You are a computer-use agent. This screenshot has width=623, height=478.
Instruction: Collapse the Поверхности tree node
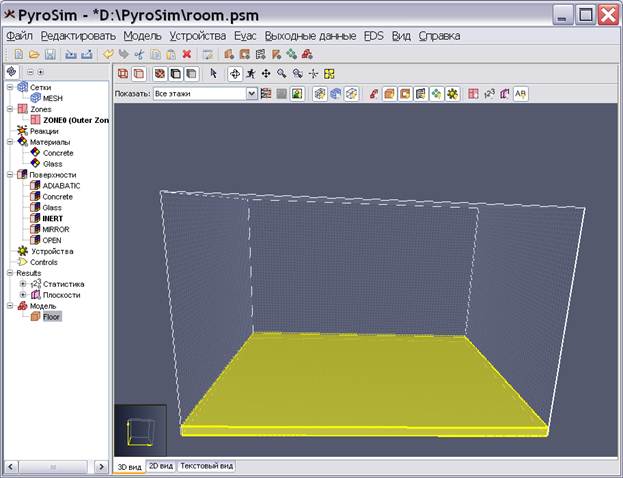[10, 174]
